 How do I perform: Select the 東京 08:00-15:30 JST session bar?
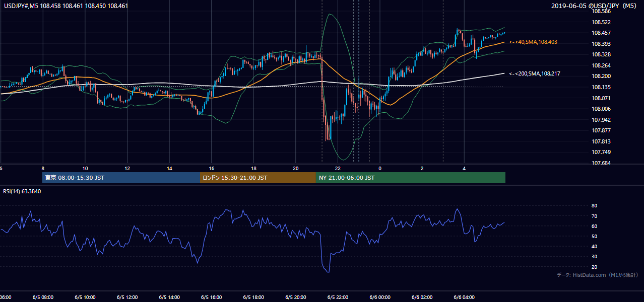(x=121, y=178)
